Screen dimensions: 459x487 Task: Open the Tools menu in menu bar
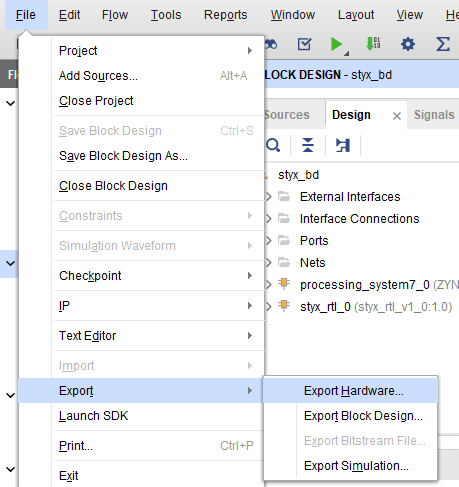tap(166, 15)
